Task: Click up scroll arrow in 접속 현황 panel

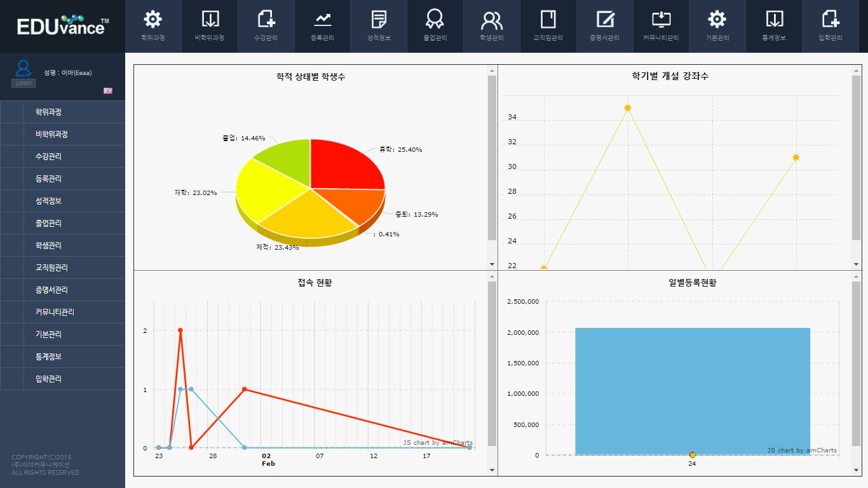Action: (491, 276)
